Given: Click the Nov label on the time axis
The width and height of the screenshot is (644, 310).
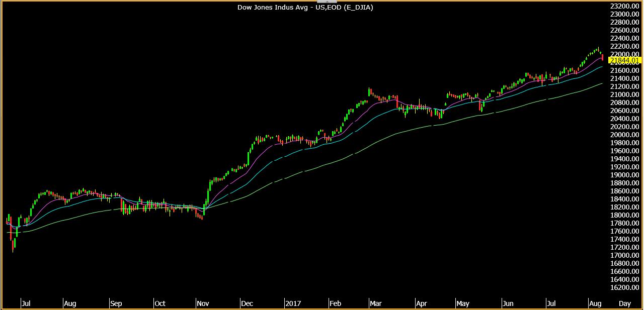Looking at the screenshot, I should coord(204,303).
